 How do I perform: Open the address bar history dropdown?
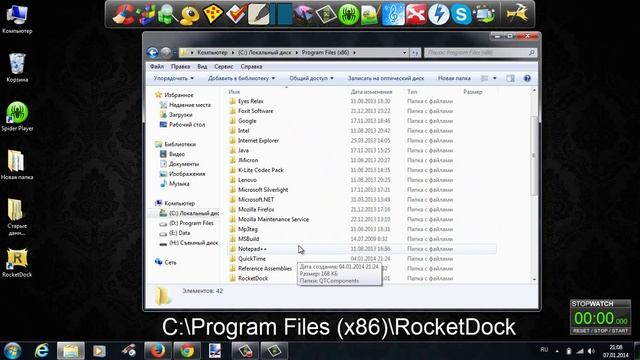coord(404,53)
